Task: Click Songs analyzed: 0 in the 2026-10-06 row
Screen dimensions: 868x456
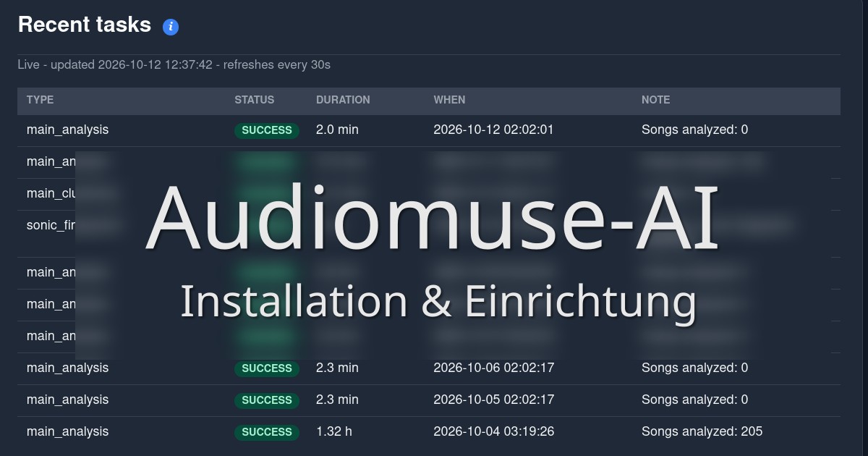Action: pos(694,368)
